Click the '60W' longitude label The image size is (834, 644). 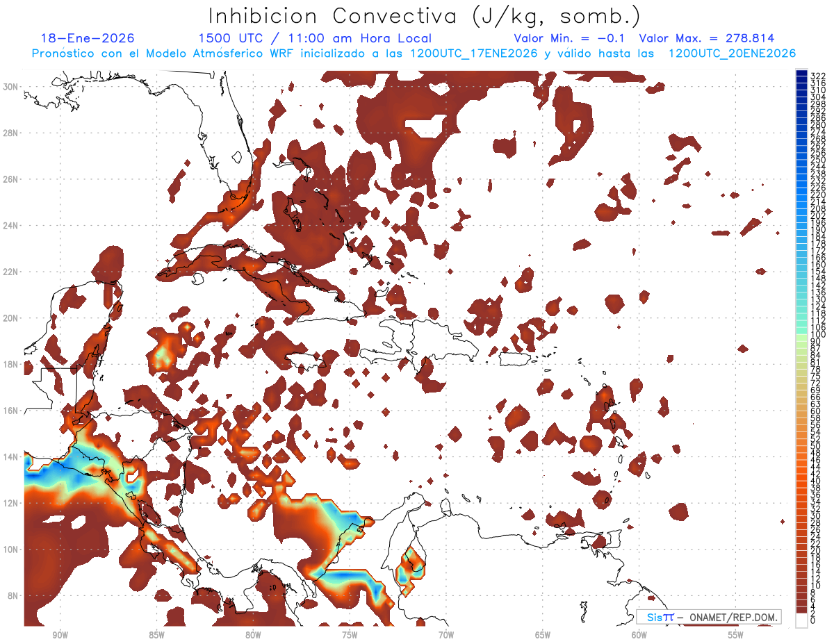tap(639, 635)
